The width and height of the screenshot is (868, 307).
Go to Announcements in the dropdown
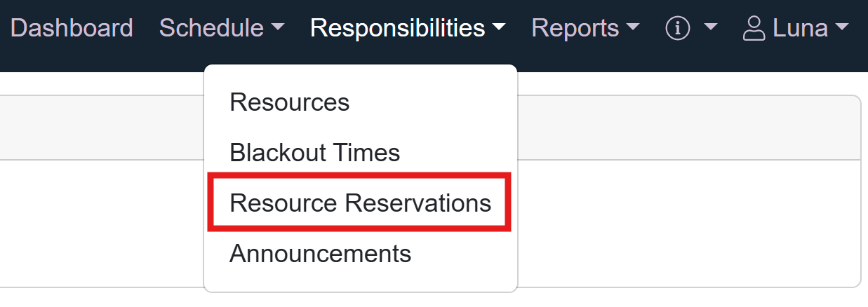(x=320, y=253)
